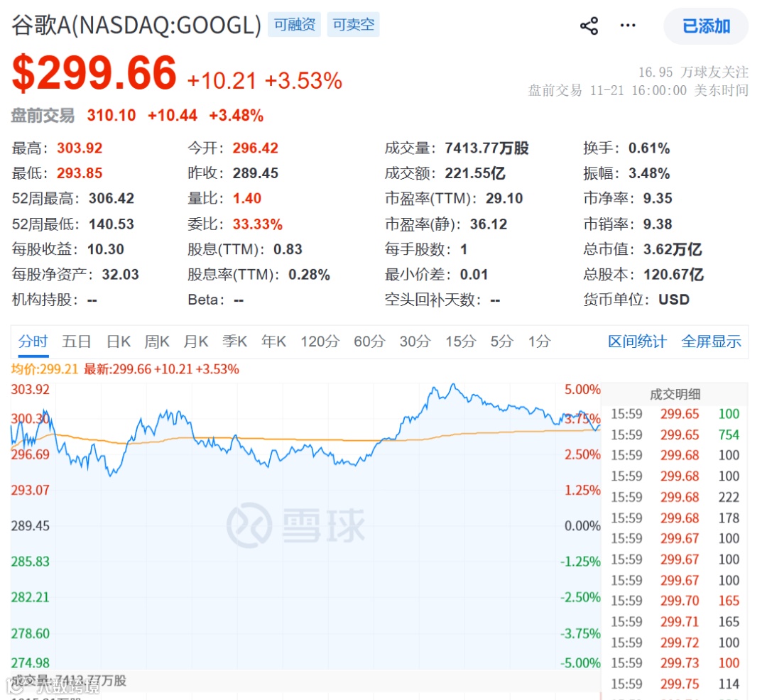
Task: Click the 均价:299.21 label above chart
Action: 45,369
